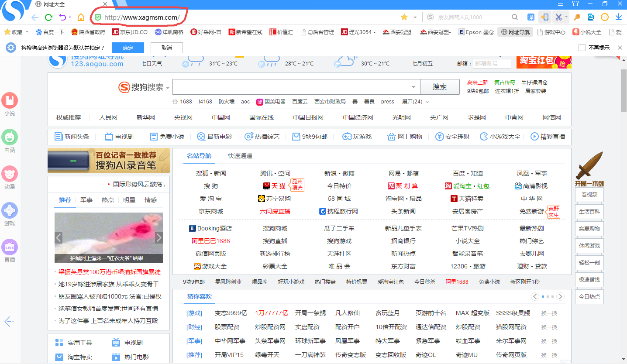
Task: Click the 取消 button
Action: click(167, 48)
